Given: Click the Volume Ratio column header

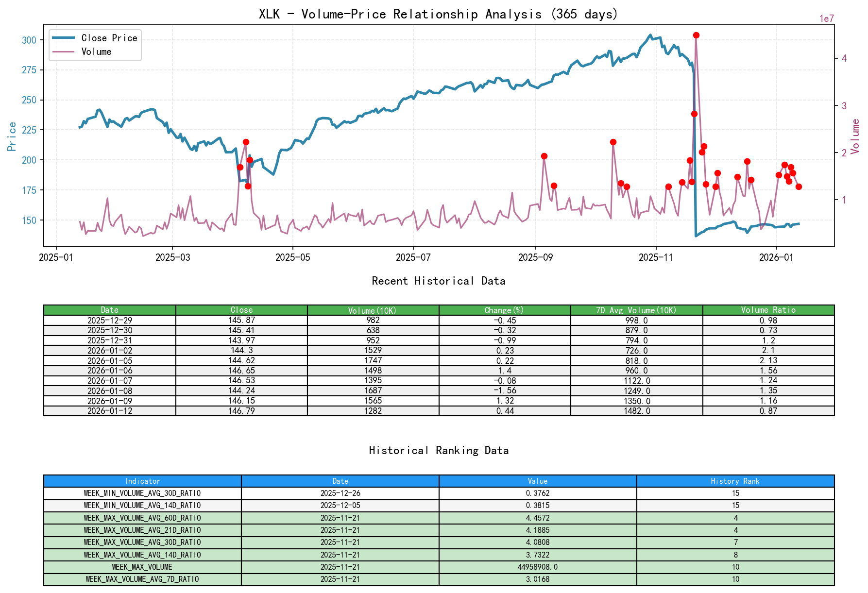Looking at the screenshot, I should (x=768, y=310).
